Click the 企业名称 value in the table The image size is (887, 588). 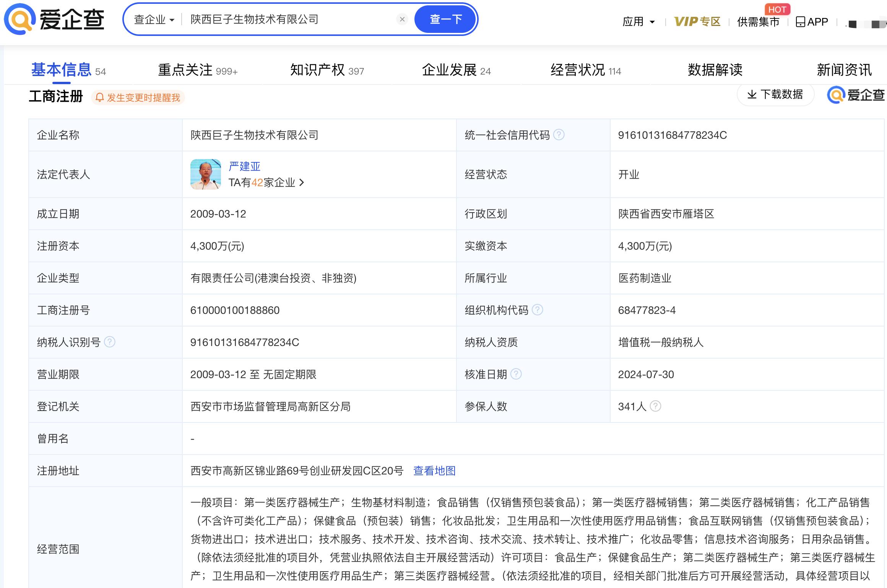(x=254, y=135)
